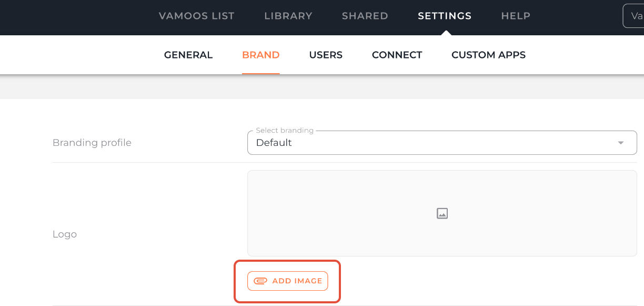Expand the Select branding dropdown showing Default
Viewport: 644px width, 306px height.
point(442,142)
